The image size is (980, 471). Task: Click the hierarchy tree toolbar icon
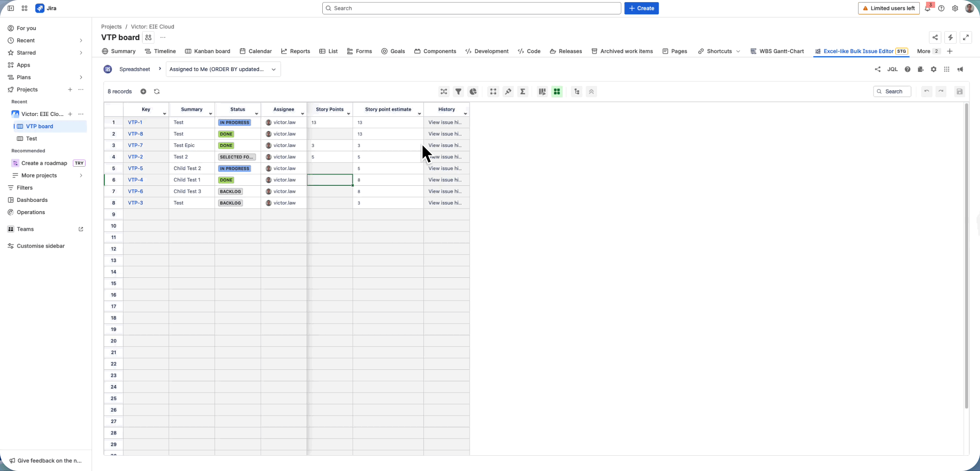click(x=577, y=92)
